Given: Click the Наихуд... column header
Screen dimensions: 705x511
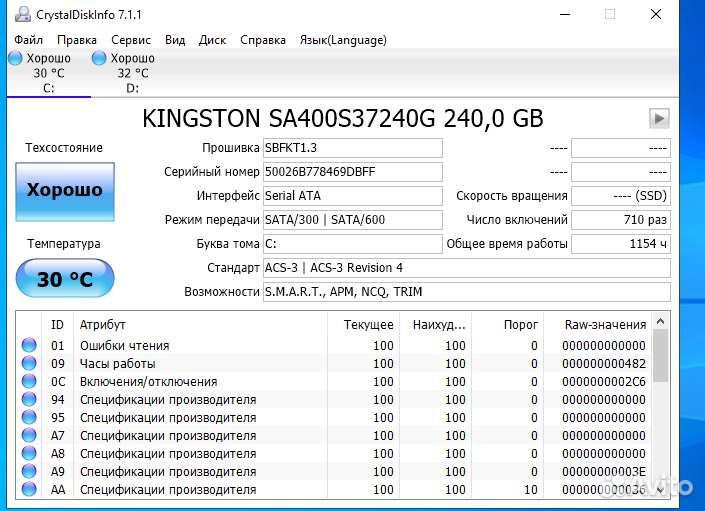Looking at the screenshot, I should pos(435,324).
